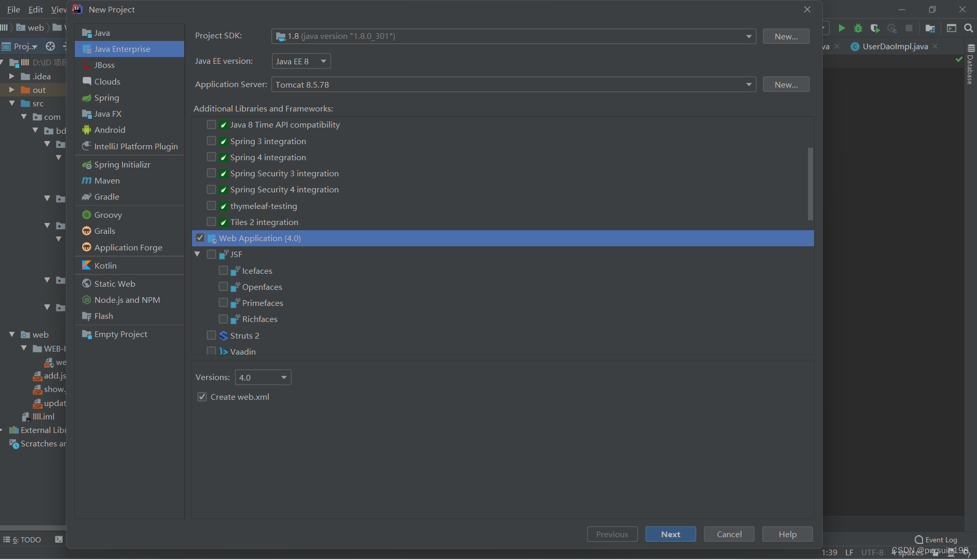Open Project SDK dropdown
Viewport: 977px width, 560px height.
[x=514, y=36]
